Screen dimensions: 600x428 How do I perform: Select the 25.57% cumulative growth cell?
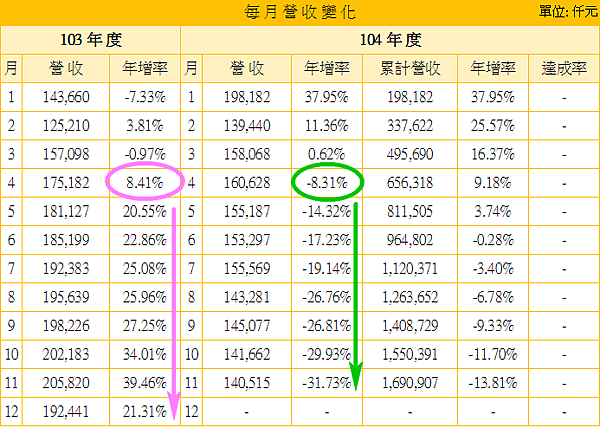[492, 126]
